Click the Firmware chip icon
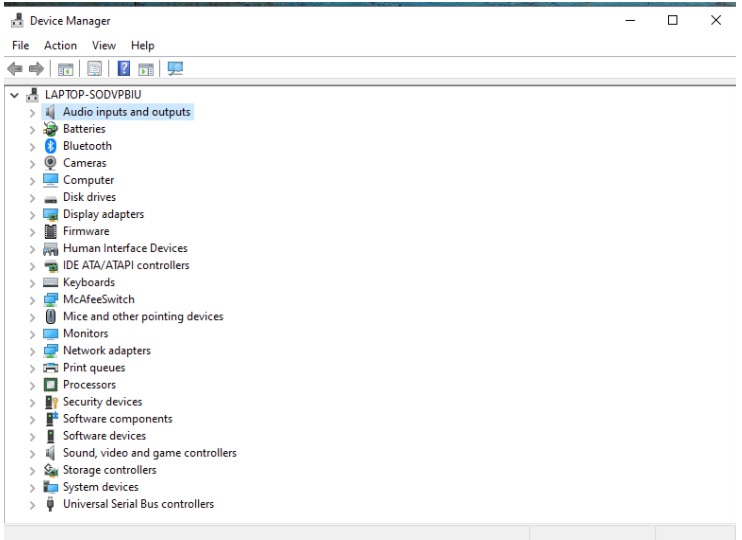Viewport: 742px width, 540px height. (50, 231)
